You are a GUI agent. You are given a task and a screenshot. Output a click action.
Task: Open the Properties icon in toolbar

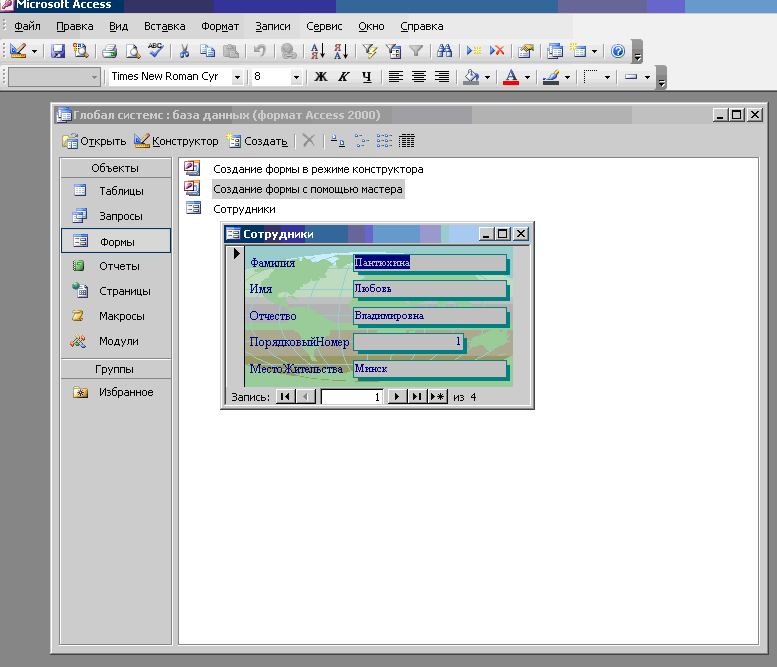[x=526, y=51]
